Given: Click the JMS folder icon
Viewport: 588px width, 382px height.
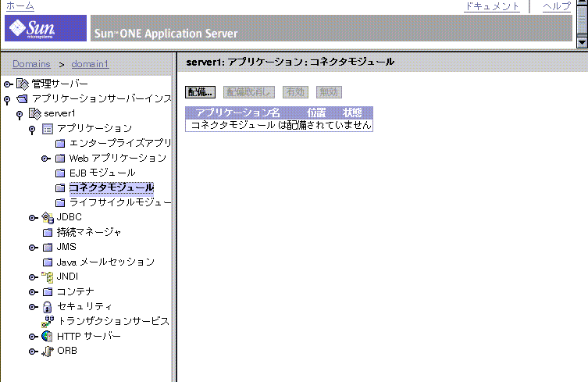Looking at the screenshot, I should coord(48,248).
